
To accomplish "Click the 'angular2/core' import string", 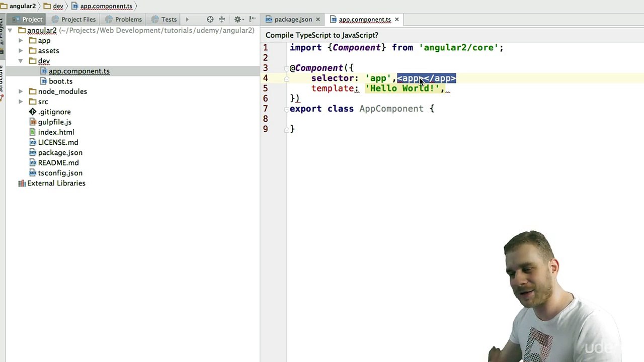I will pos(458,48).
